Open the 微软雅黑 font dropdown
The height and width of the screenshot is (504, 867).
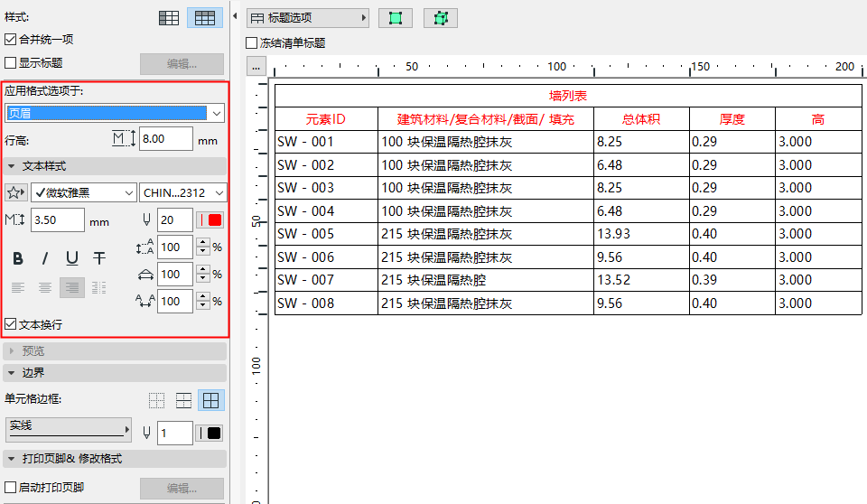(83, 192)
